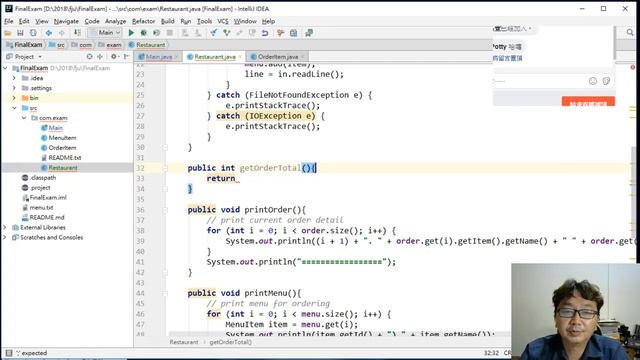Collapse the FinalExam root tree node

[5, 68]
